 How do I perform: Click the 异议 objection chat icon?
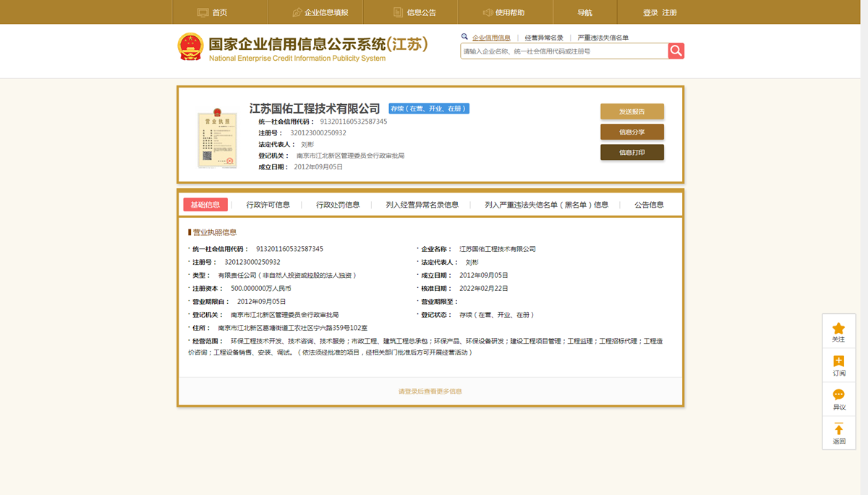pos(838,395)
